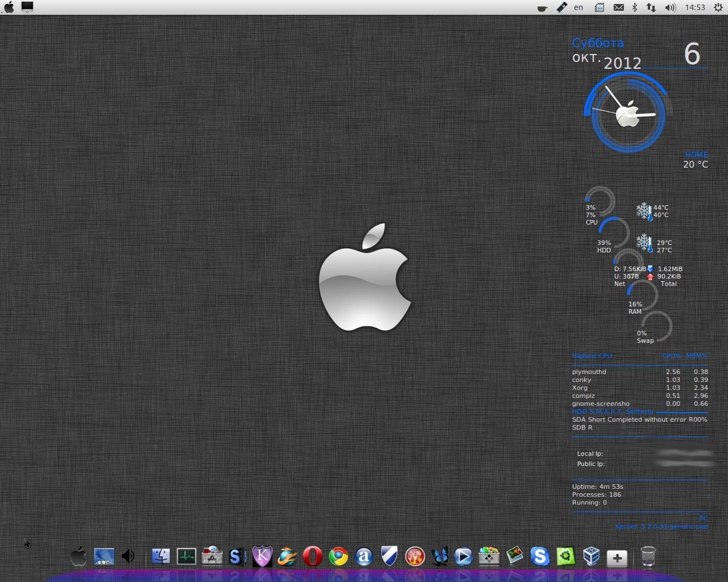728x582 pixels.
Task: Click the 'compiz' process entry
Action: pyautogui.click(x=640, y=396)
